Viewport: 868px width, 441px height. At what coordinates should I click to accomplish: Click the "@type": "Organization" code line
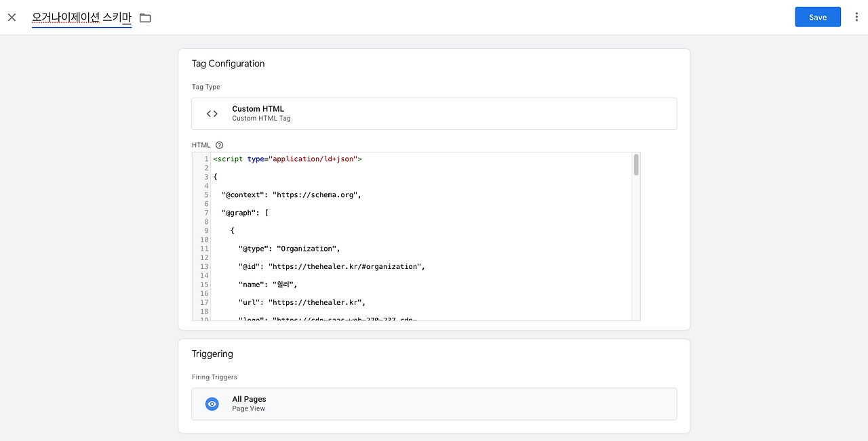pyautogui.click(x=289, y=249)
